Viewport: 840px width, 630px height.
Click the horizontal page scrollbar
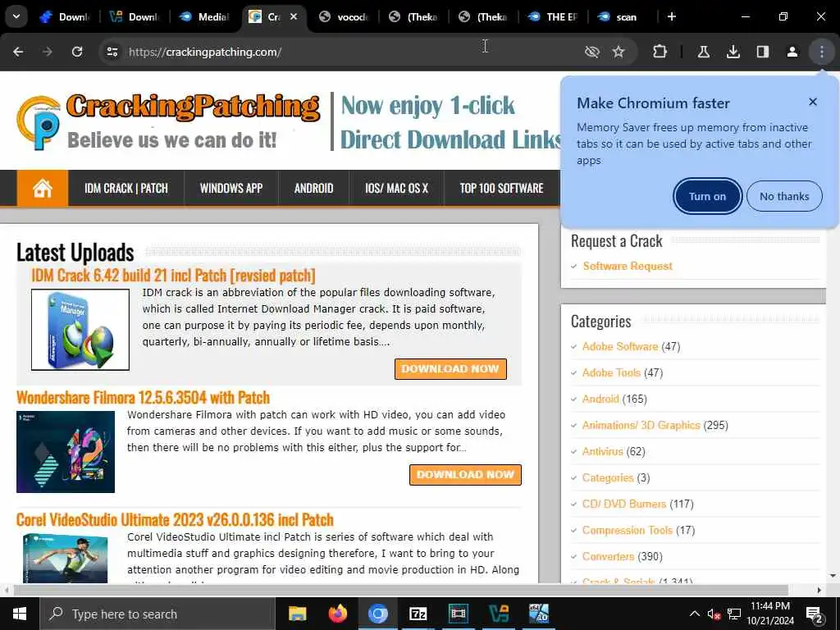tap(400, 590)
